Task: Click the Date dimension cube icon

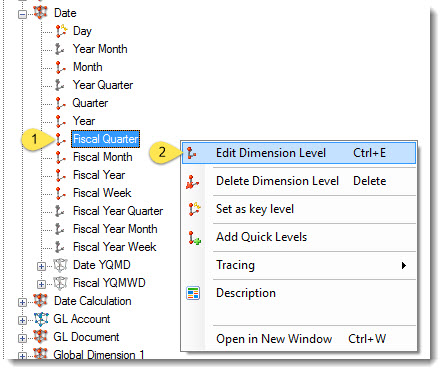Action: tap(41, 12)
